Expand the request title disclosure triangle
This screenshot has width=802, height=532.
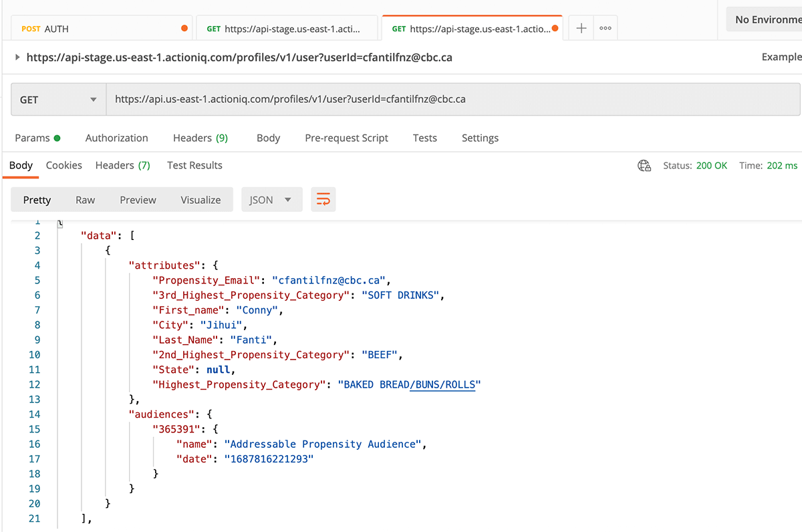(x=17, y=57)
